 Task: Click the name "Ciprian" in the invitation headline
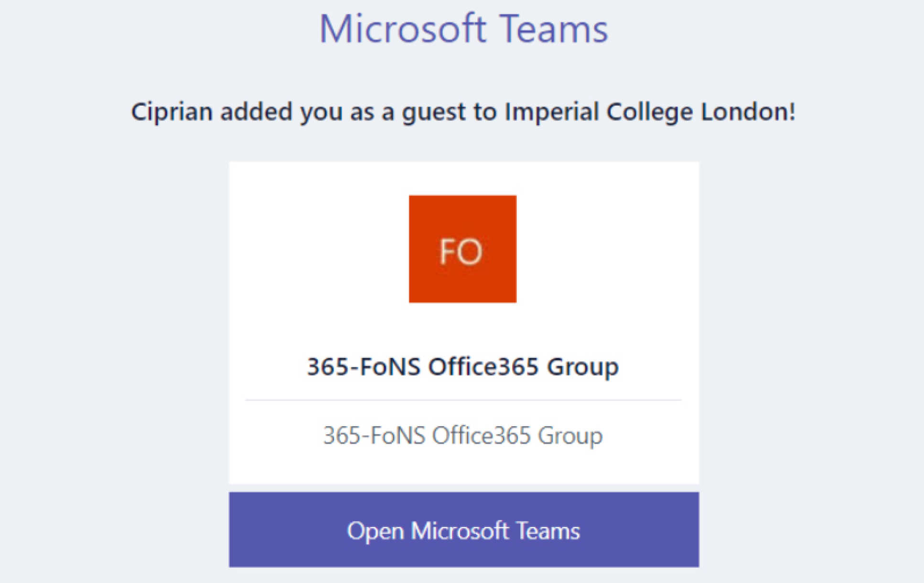172,112
